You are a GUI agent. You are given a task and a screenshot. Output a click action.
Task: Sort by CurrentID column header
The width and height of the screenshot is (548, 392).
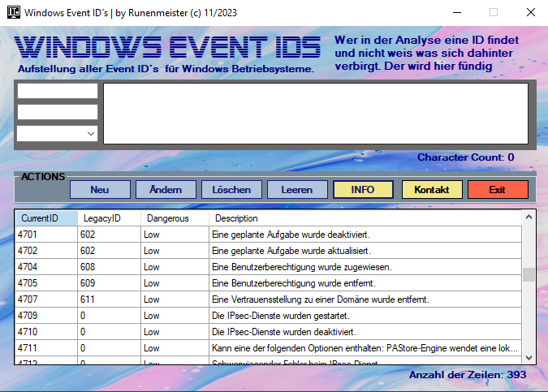46,218
